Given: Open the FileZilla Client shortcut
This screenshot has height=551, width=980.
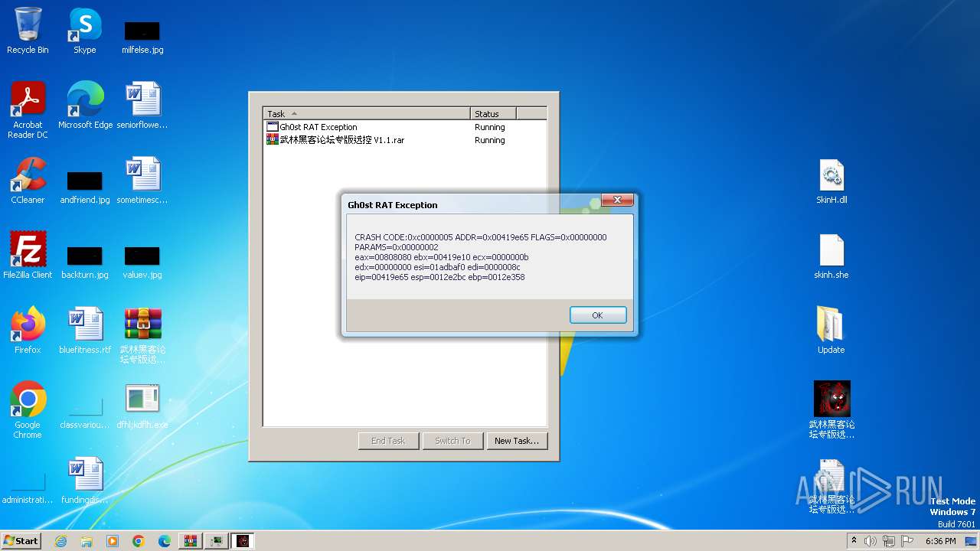Looking at the screenshot, I should tap(28, 256).
